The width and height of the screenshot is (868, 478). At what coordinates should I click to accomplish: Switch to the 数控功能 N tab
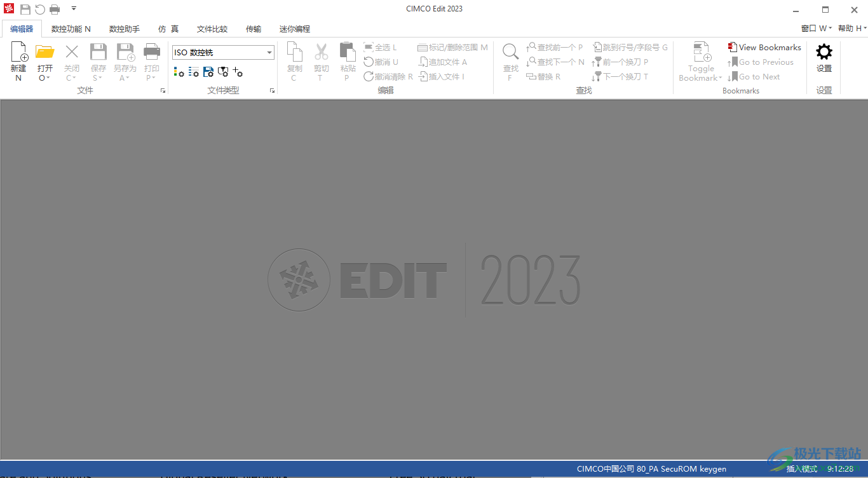(71, 29)
